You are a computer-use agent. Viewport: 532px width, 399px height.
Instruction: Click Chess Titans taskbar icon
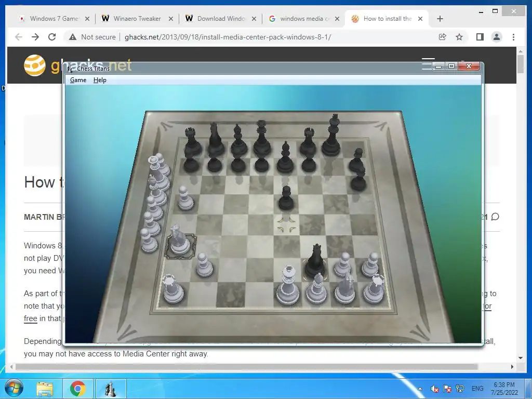[110, 389]
